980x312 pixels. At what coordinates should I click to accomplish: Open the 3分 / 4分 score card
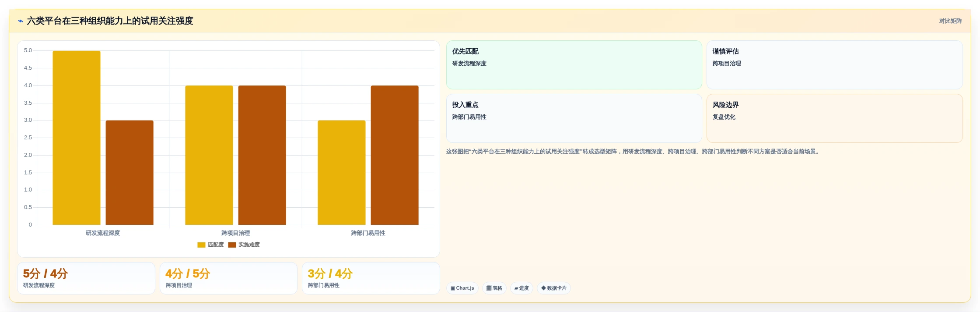point(371,278)
